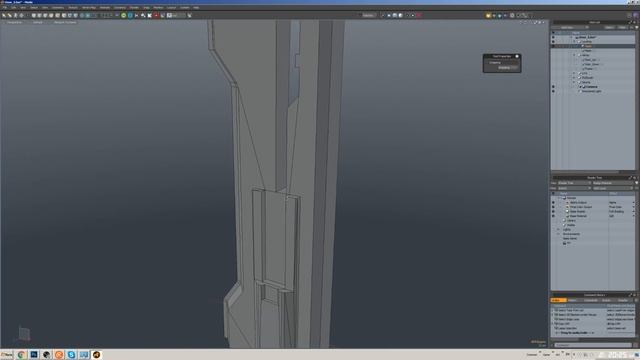
Task: Click the funnel icon at the Item List's right edge
Action: [636, 27]
